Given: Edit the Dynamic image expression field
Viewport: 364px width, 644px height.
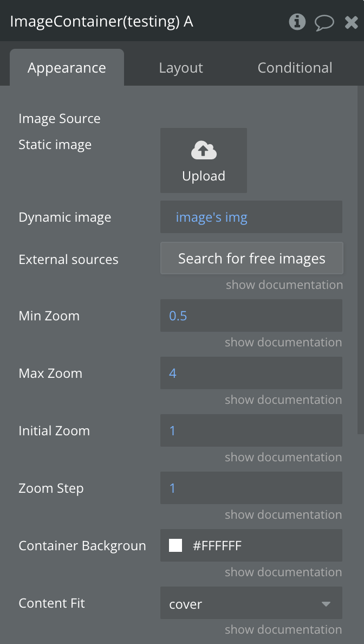Looking at the screenshot, I should pyautogui.click(x=251, y=217).
